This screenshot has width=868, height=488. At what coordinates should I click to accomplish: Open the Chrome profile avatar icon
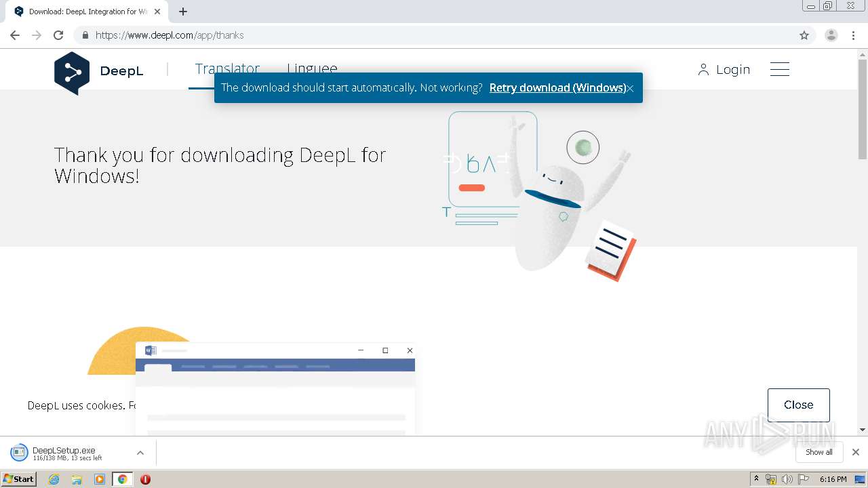click(831, 35)
